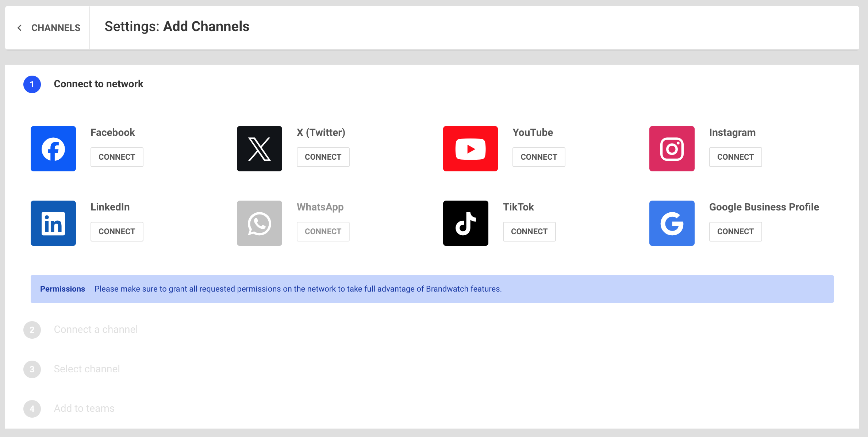Click the permissions notice message text
The image size is (868, 437).
(x=298, y=289)
